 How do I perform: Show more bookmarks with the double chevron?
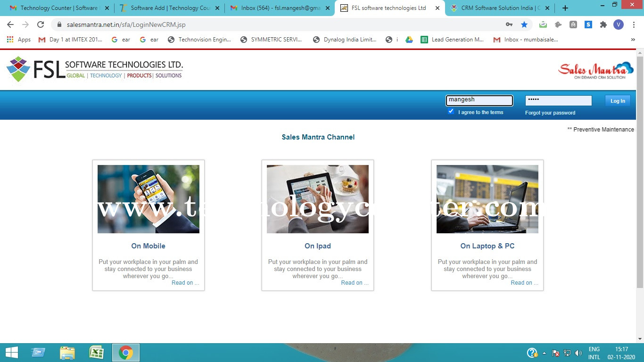pos(633,40)
